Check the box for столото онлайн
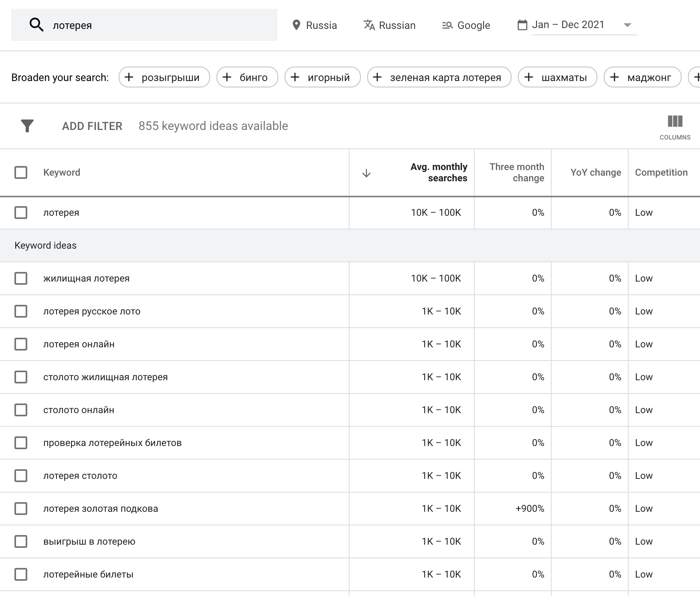The image size is (700, 596). [21, 410]
